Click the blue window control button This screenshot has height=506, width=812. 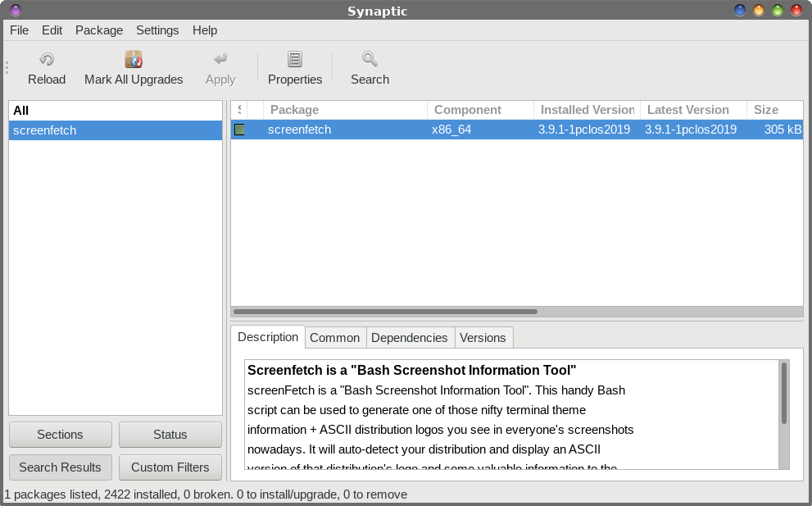[740, 10]
